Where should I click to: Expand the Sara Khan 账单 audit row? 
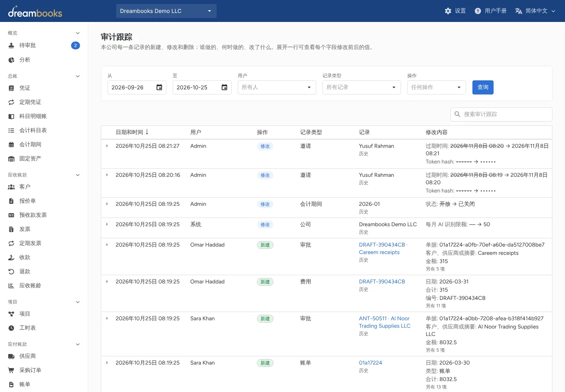point(107,363)
